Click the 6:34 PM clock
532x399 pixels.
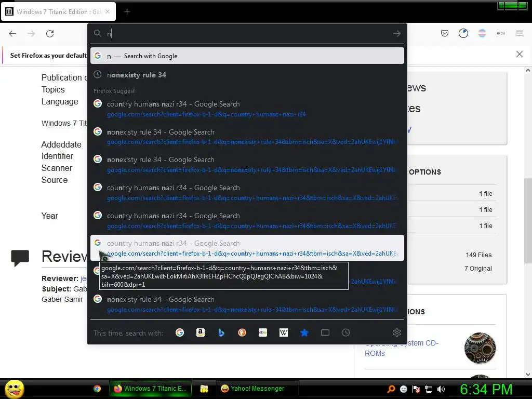[x=486, y=389]
